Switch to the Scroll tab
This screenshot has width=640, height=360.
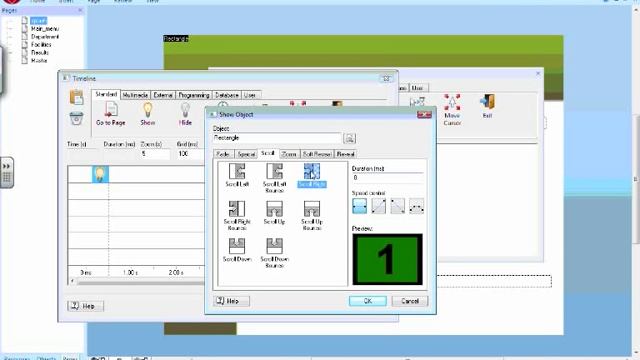[268, 153]
